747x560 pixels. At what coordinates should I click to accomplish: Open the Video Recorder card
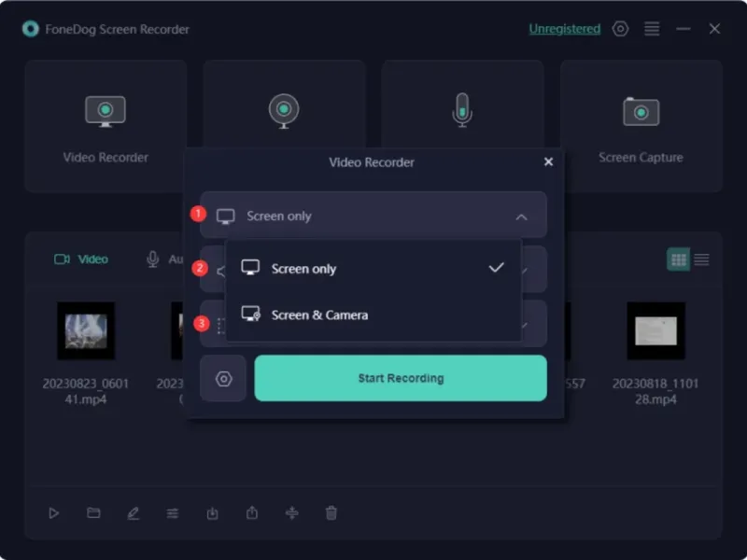point(106,126)
